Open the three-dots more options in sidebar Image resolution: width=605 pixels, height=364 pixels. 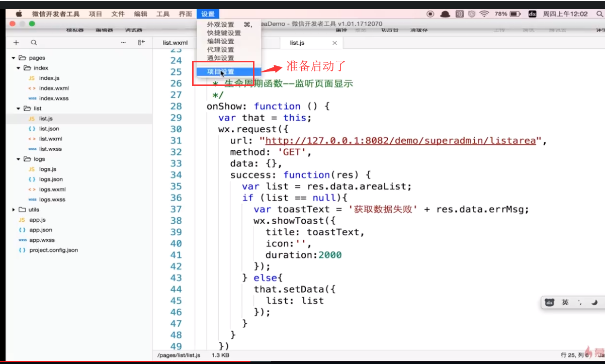coord(123,43)
